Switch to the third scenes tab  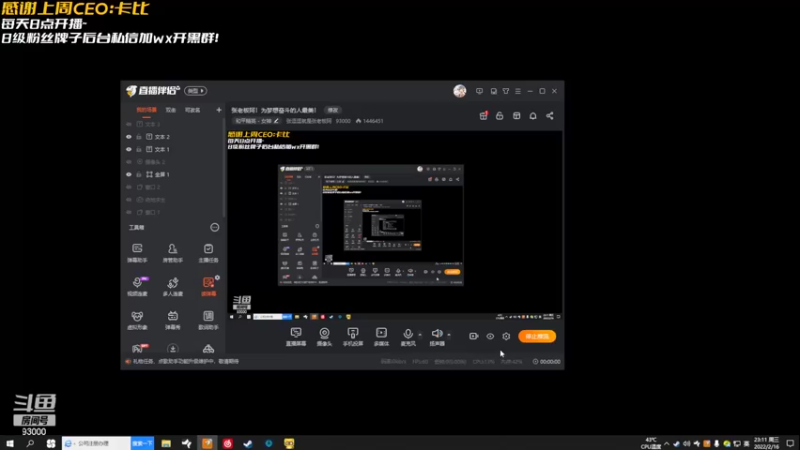(192, 110)
